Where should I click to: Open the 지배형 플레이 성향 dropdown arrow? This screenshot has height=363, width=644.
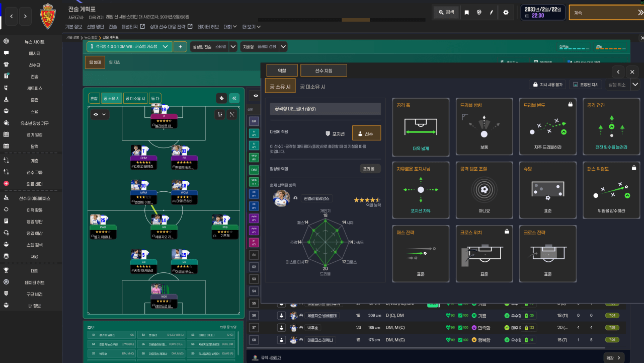click(x=283, y=46)
